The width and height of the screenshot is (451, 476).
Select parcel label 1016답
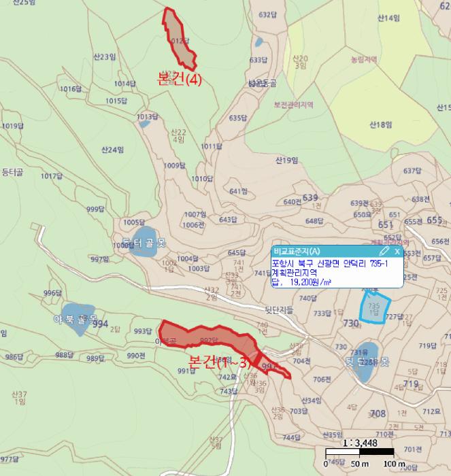tap(71, 89)
